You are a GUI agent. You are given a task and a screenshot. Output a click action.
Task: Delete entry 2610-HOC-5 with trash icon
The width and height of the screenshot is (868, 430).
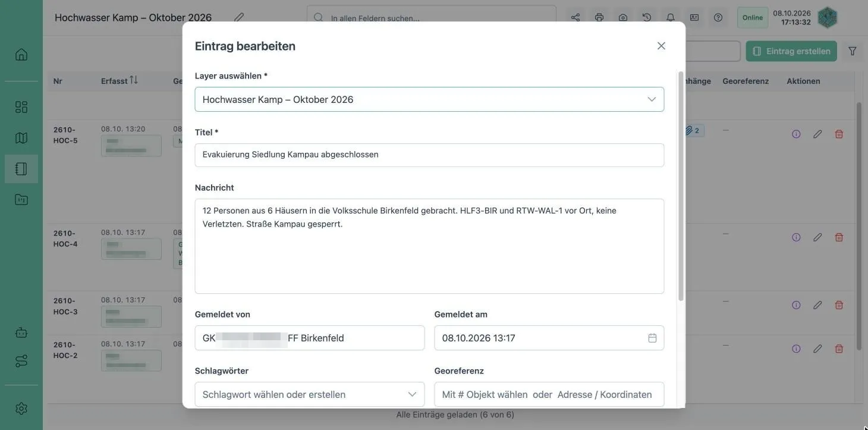839,134
